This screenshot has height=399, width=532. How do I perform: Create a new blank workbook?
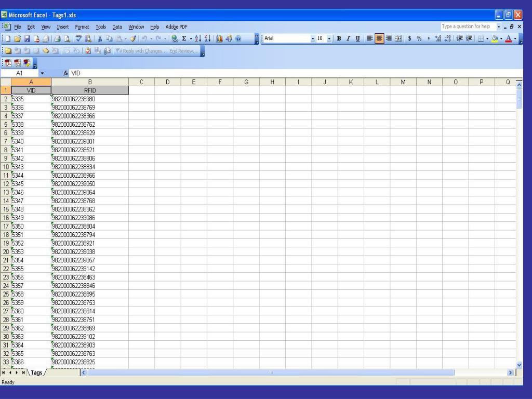coord(8,38)
